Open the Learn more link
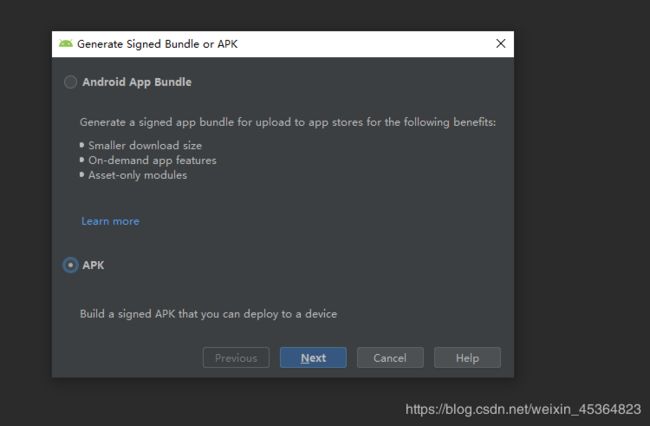The image size is (650, 426). click(110, 221)
